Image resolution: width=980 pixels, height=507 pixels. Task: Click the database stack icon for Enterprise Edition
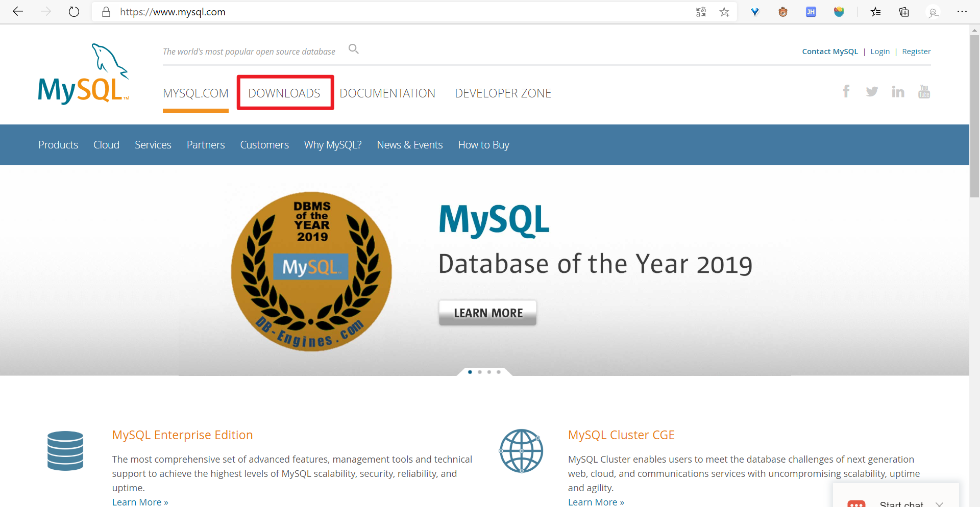[x=65, y=451]
